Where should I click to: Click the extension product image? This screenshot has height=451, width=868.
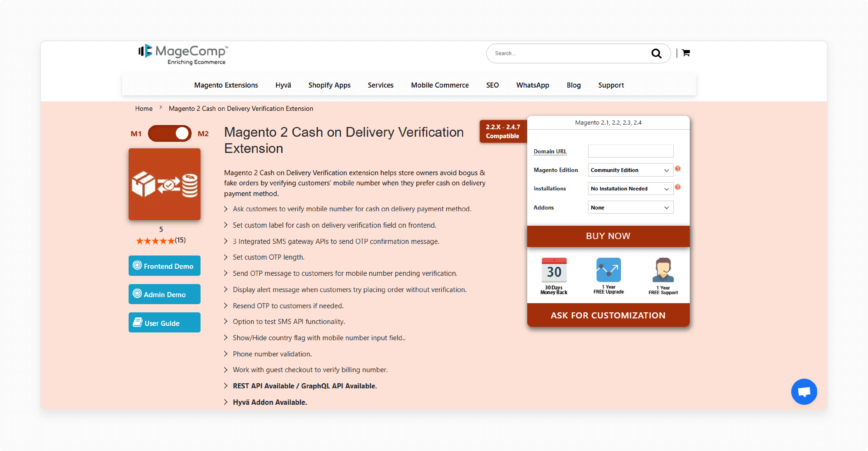tap(164, 184)
